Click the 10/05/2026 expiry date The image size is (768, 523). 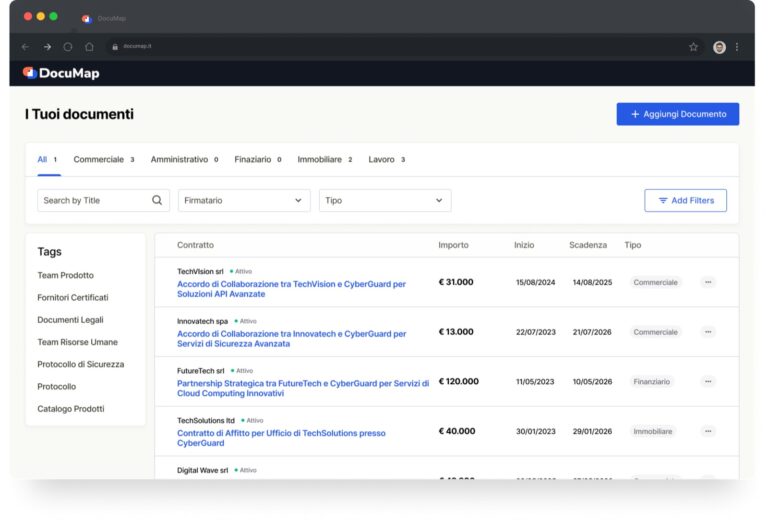592,381
